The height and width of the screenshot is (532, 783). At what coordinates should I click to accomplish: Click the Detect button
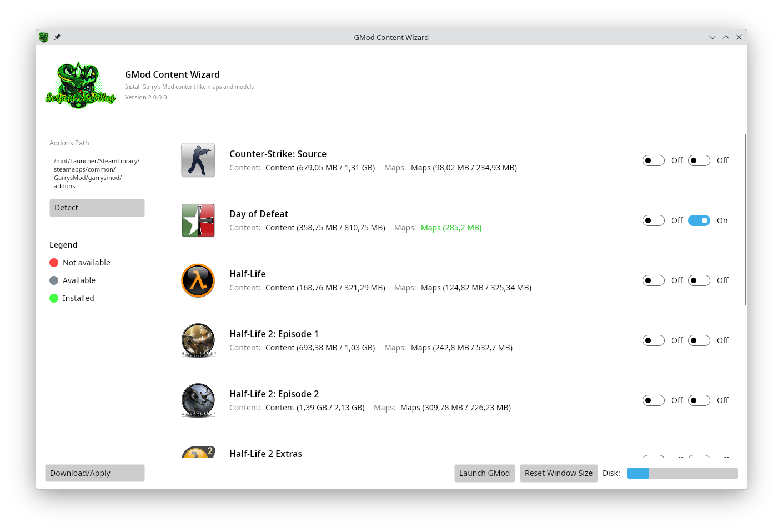97,208
